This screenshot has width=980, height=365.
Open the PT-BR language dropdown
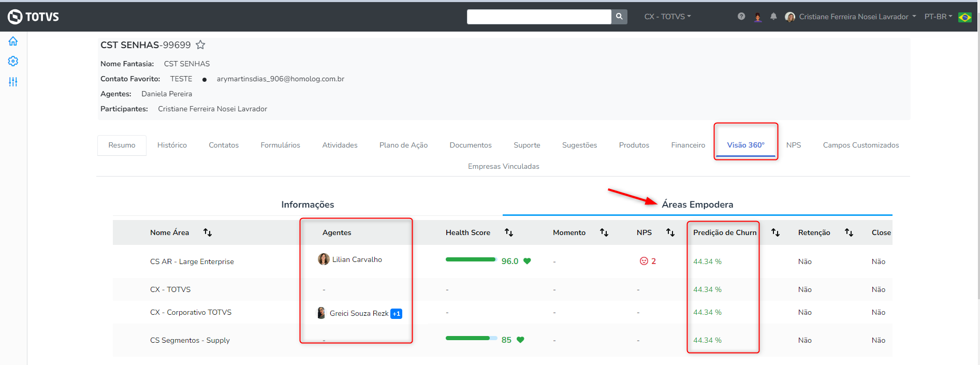(938, 17)
